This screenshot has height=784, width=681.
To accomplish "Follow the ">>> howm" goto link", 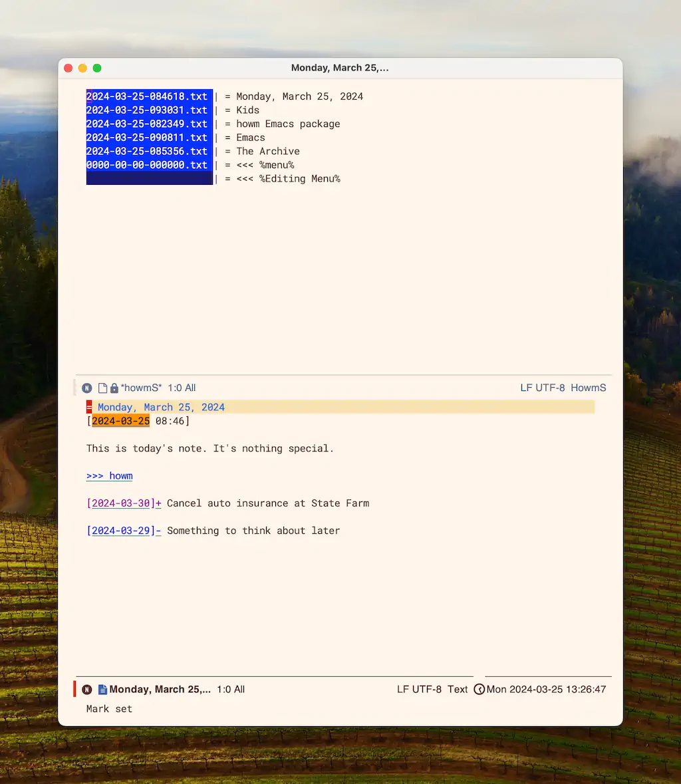I will tap(110, 476).
